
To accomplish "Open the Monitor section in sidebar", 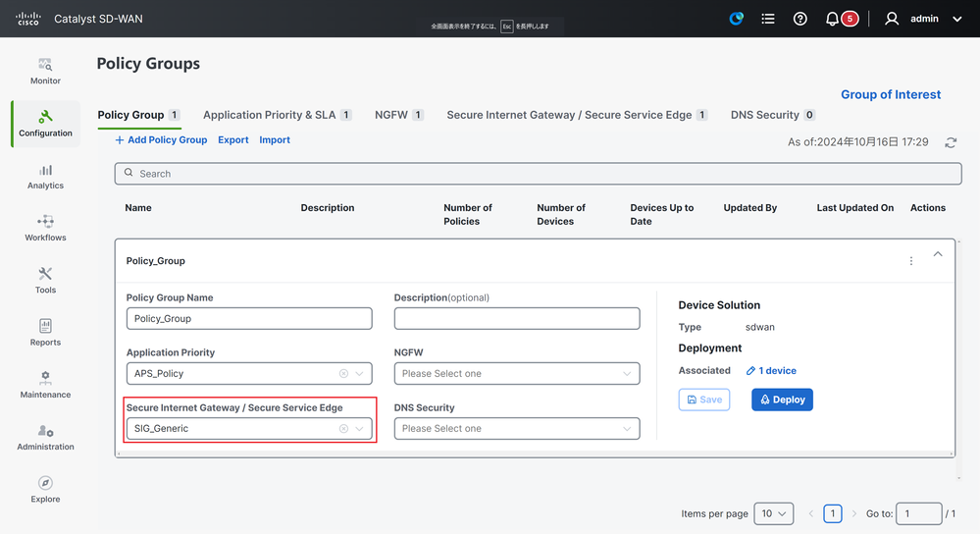I will (45, 72).
